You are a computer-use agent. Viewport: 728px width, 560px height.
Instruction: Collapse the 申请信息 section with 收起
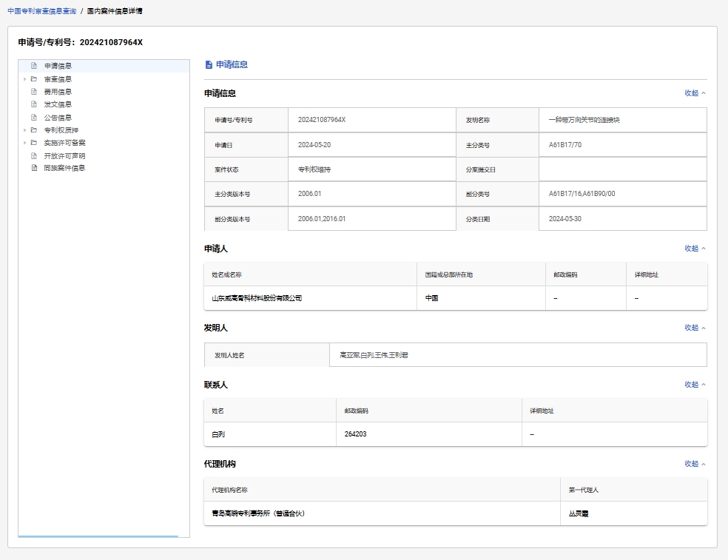(695, 93)
